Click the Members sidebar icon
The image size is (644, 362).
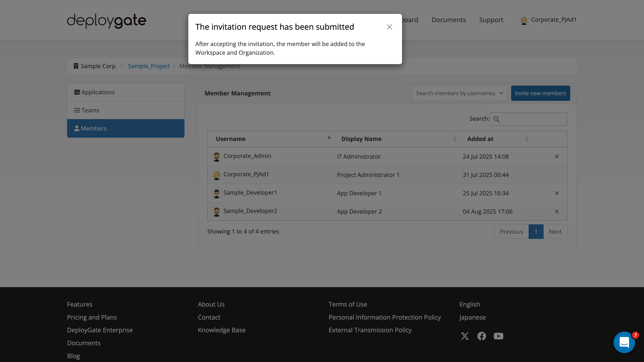(x=77, y=128)
